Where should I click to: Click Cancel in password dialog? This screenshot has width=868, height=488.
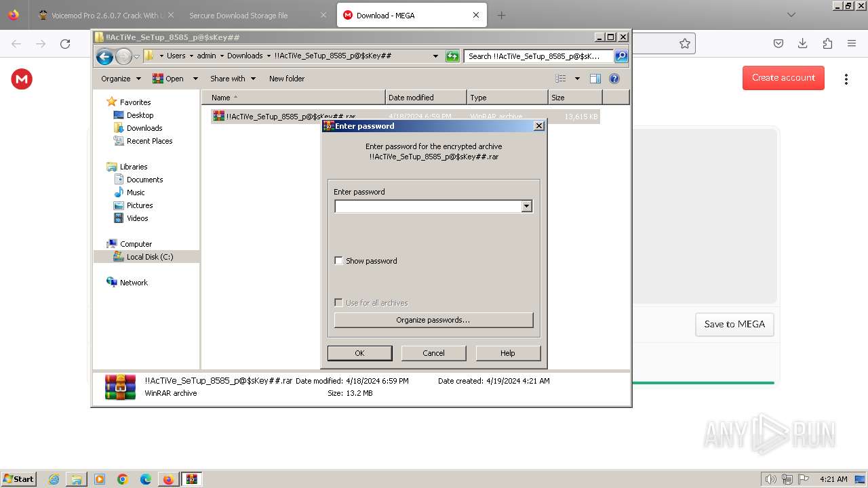coord(433,353)
